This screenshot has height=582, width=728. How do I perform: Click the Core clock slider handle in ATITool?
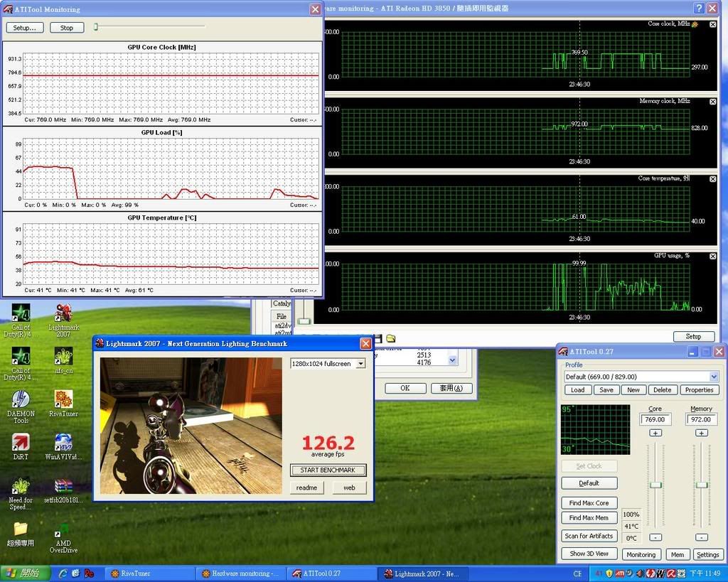[655, 485]
